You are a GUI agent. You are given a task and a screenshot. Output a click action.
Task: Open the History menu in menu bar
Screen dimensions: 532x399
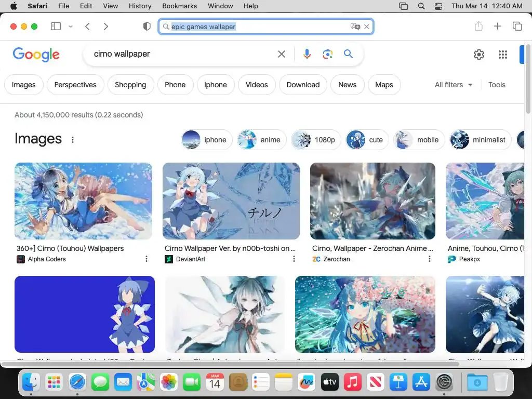tap(140, 6)
